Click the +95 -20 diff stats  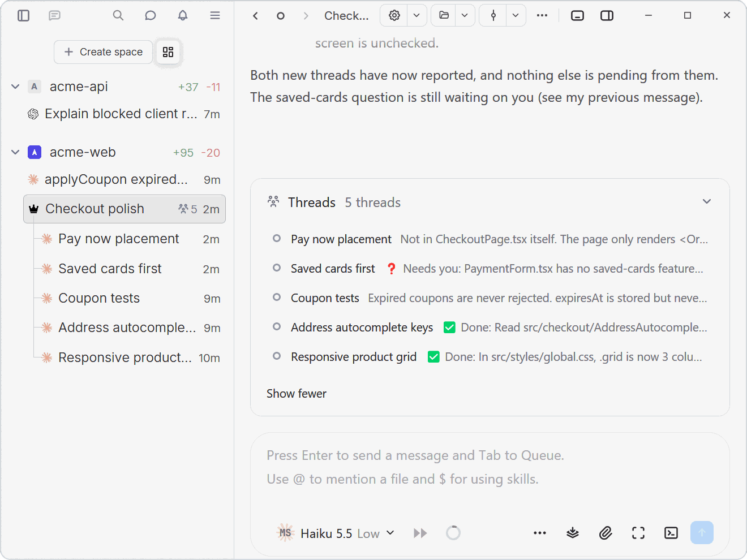pyautogui.click(x=196, y=153)
